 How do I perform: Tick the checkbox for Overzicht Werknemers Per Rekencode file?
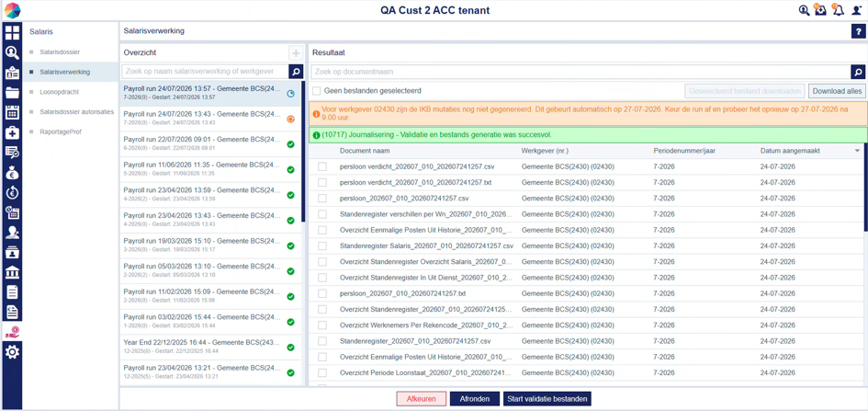[322, 325]
